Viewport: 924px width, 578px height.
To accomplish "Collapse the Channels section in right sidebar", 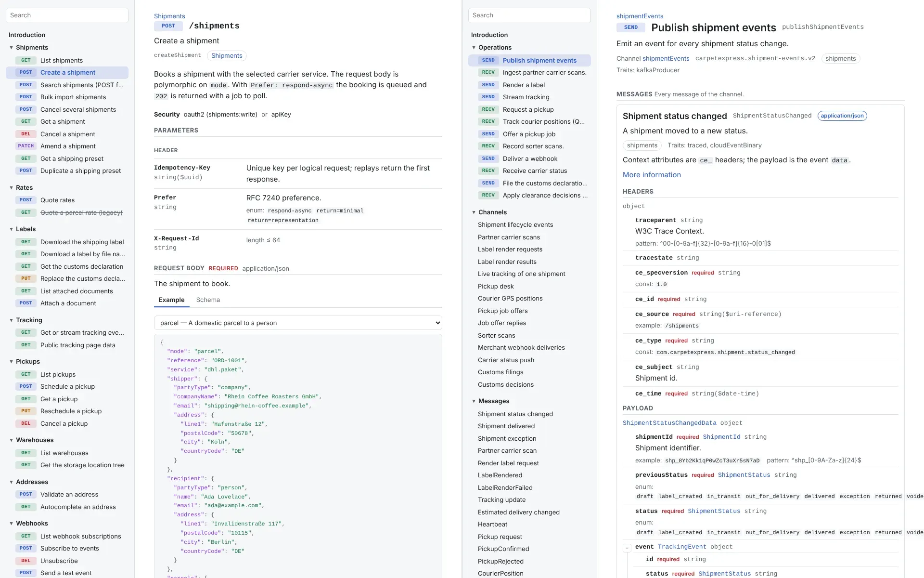I will coord(474,212).
